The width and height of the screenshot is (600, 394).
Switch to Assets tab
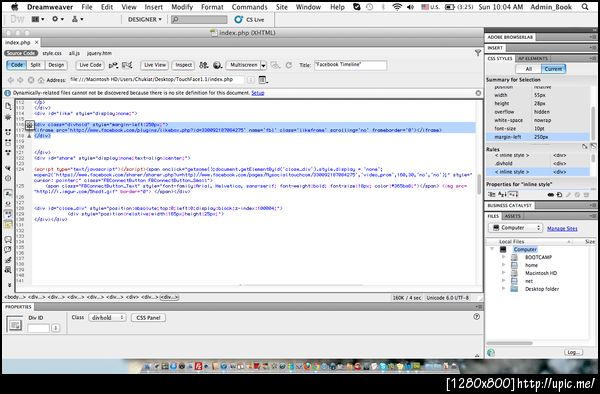512,216
